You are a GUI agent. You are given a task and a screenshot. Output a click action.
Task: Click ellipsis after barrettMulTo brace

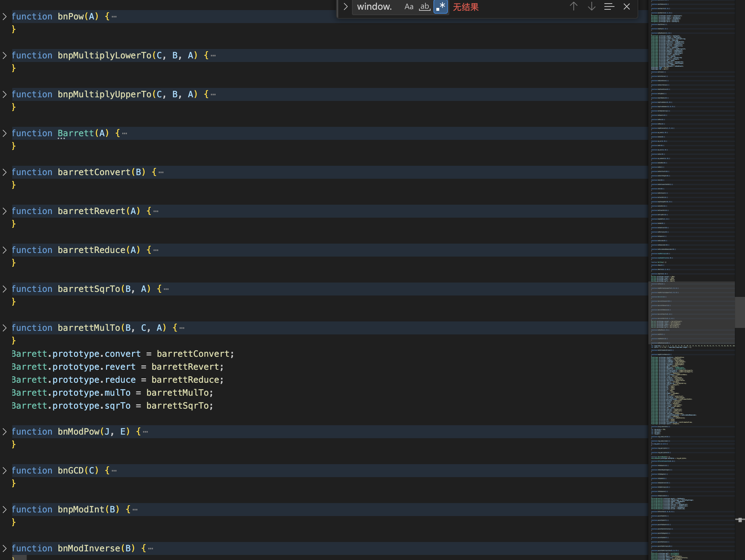click(182, 328)
